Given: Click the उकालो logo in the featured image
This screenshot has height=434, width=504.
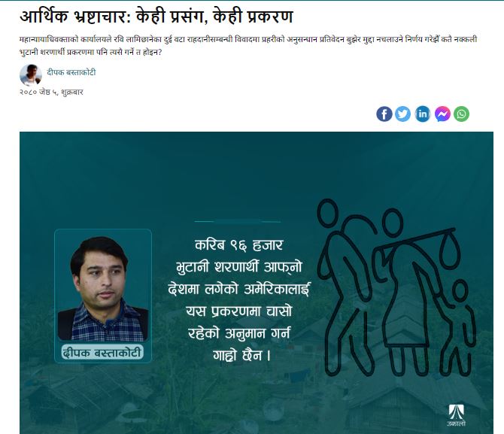Looking at the screenshot, I should (457, 415).
